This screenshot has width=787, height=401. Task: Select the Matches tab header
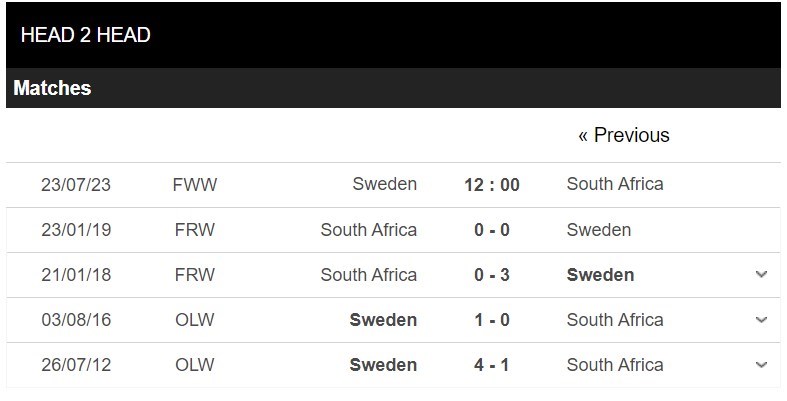point(52,88)
